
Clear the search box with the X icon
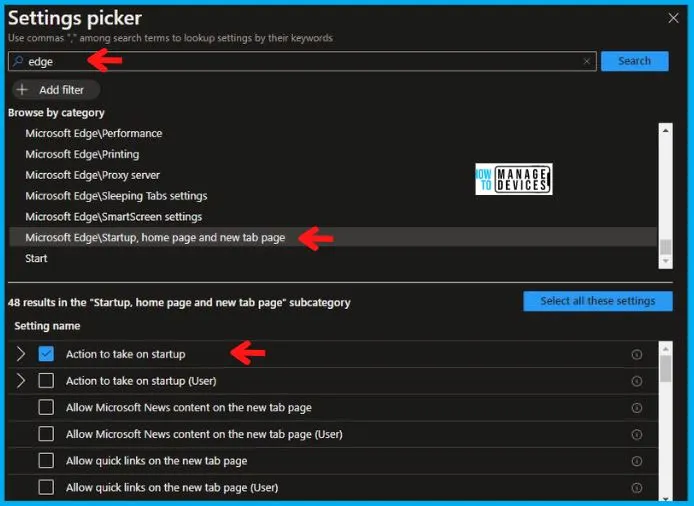(x=586, y=62)
